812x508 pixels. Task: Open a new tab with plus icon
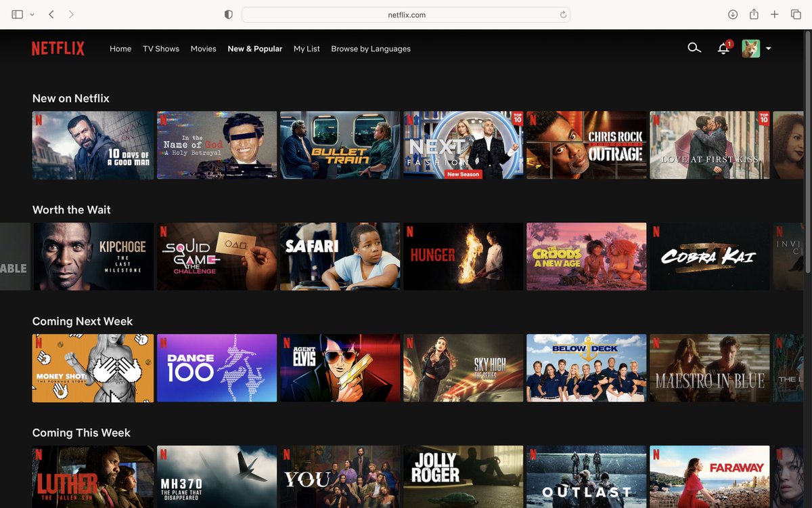(x=775, y=14)
